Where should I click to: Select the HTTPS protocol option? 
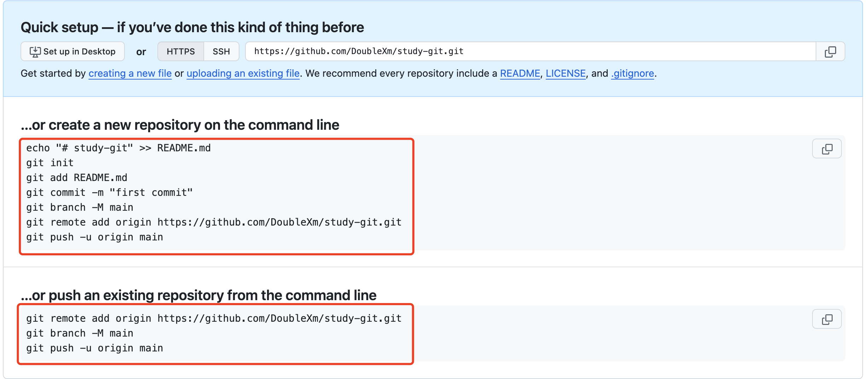(x=180, y=52)
